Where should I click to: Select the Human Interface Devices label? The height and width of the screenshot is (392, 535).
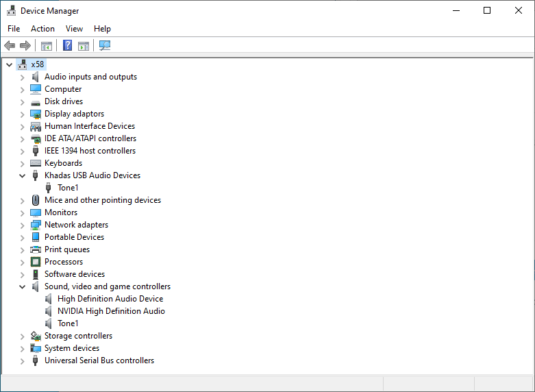click(90, 126)
